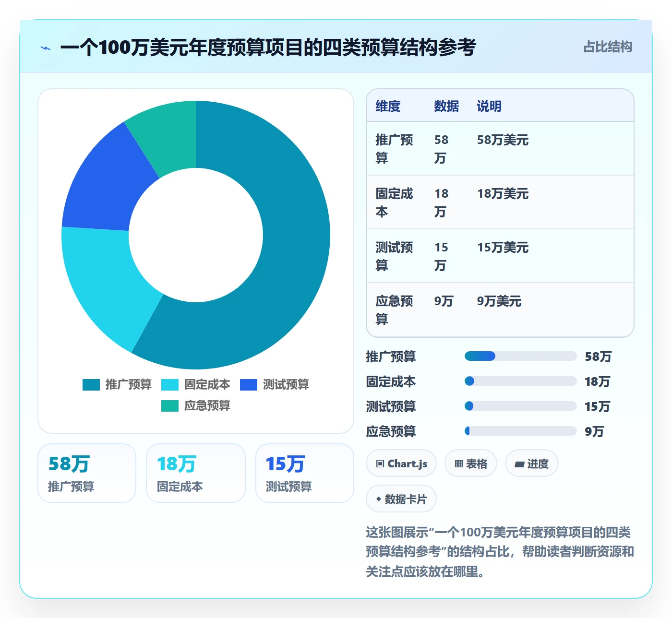Click the 18万 value next to progress bar
Screen dimensions: 672x618
(597, 382)
